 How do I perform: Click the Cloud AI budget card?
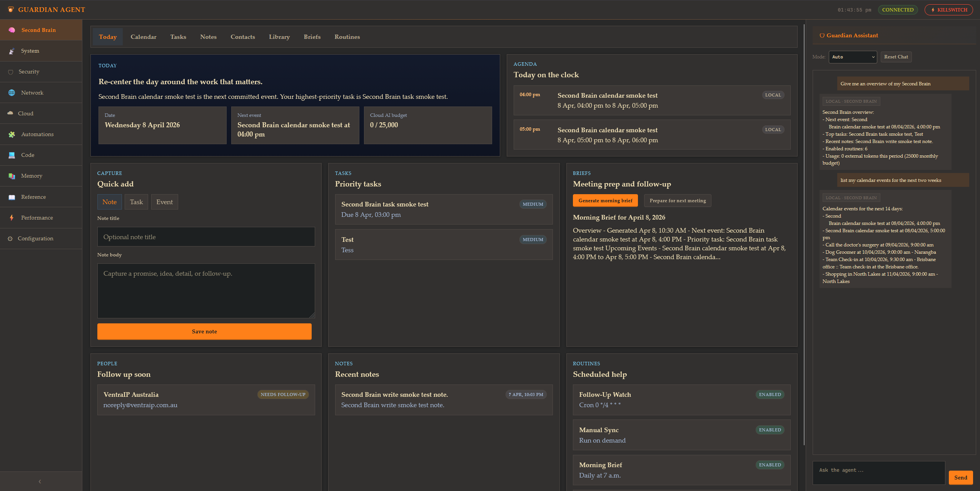[x=428, y=125]
